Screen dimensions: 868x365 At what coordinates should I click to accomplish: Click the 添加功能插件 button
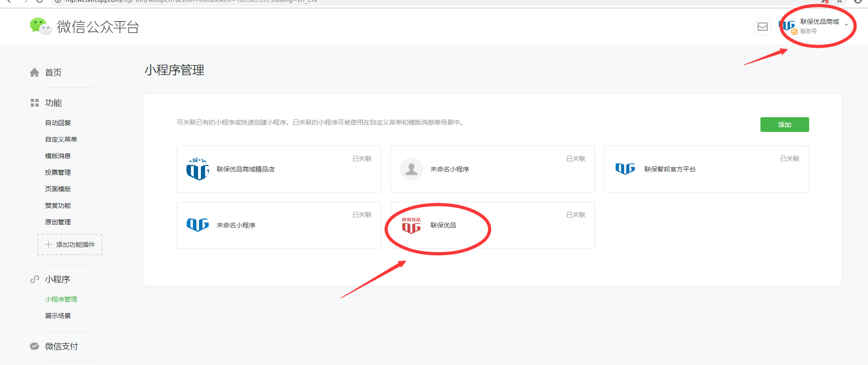point(70,245)
